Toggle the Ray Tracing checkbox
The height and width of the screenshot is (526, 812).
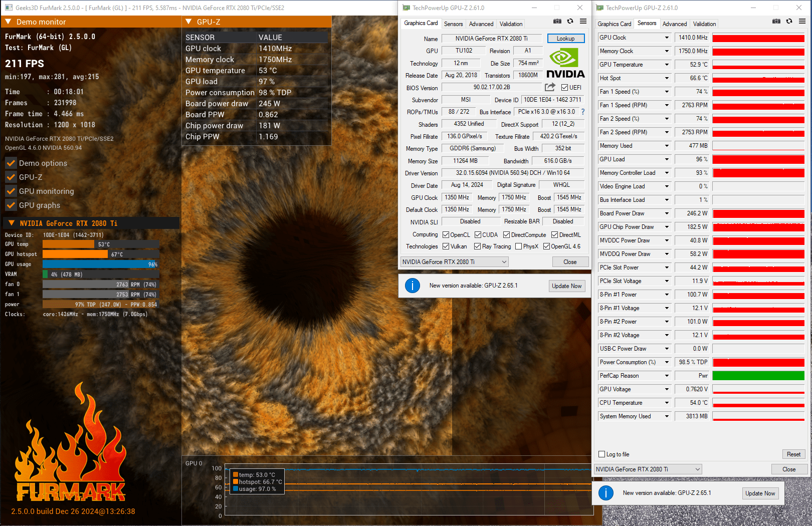[478, 246]
